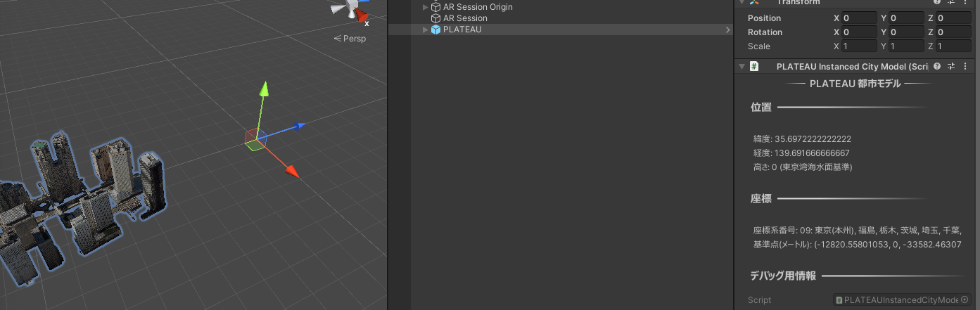Click the red X cone on the orientation gizmo
The image size is (980, 310).
(363, 15)
